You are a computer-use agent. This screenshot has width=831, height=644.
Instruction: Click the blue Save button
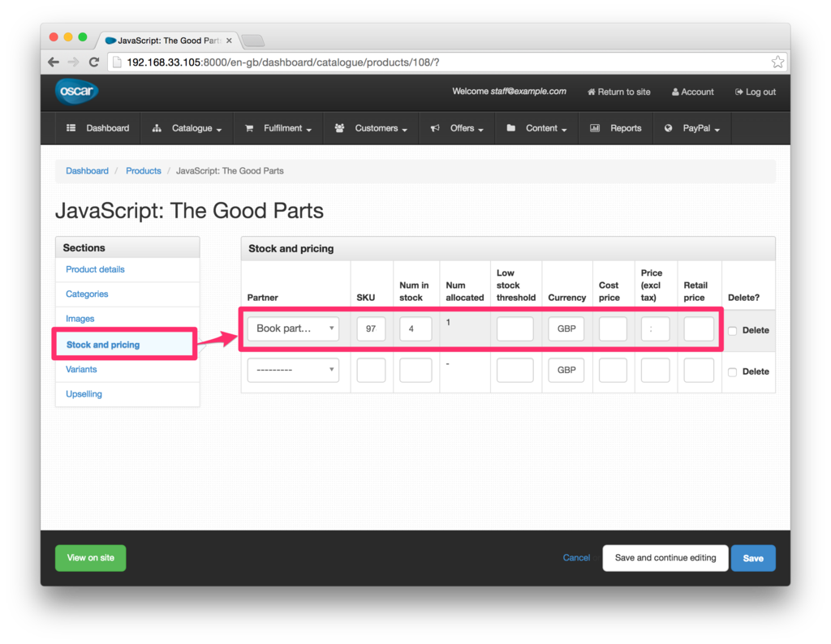753,558
